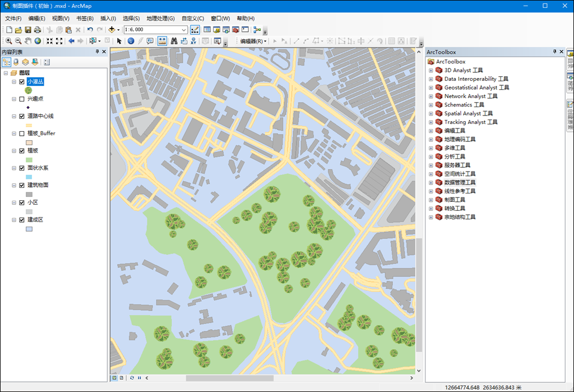Open the Search window icon

(x=226, y=30)
